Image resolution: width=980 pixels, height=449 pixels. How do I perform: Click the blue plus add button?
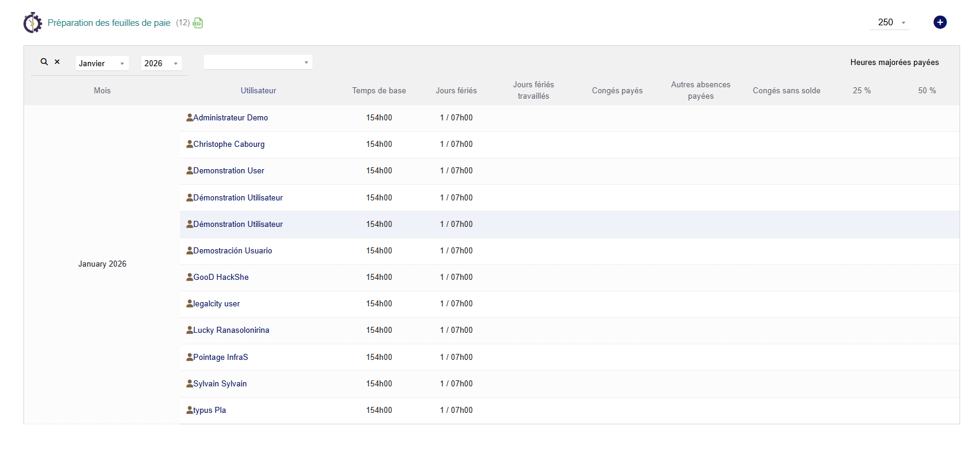[940, 22]
